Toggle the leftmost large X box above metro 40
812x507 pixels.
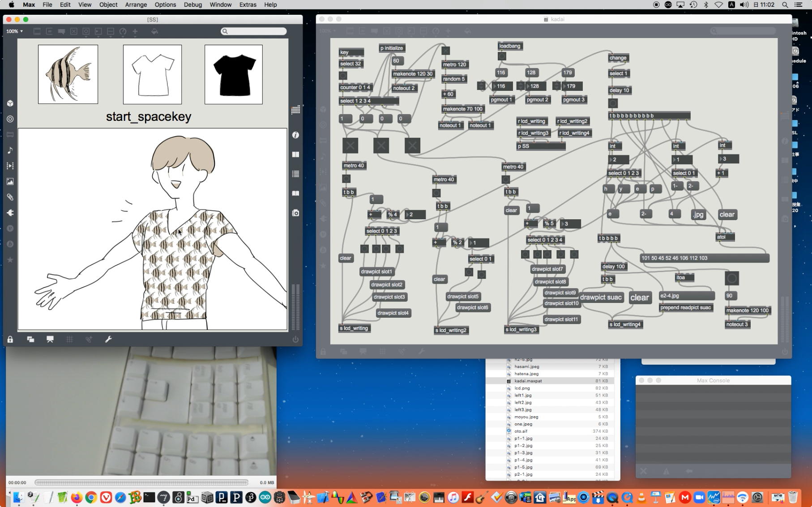(x=350, y=145)
